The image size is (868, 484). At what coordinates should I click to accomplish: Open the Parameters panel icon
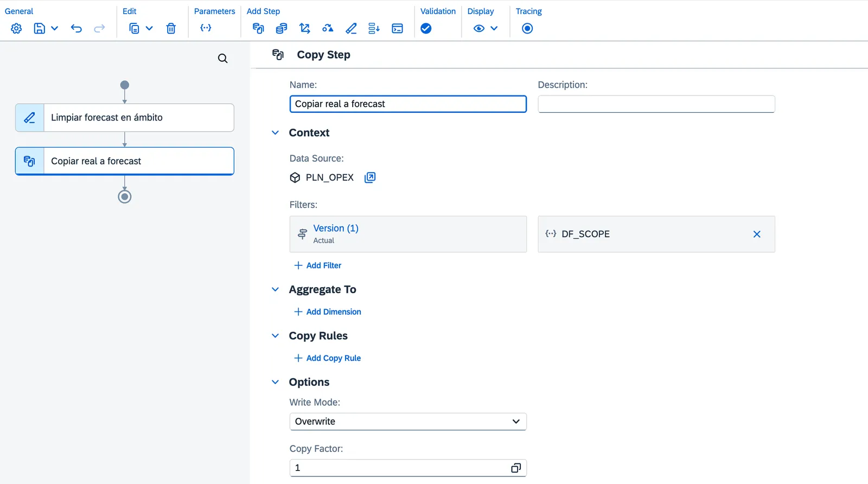206,28
